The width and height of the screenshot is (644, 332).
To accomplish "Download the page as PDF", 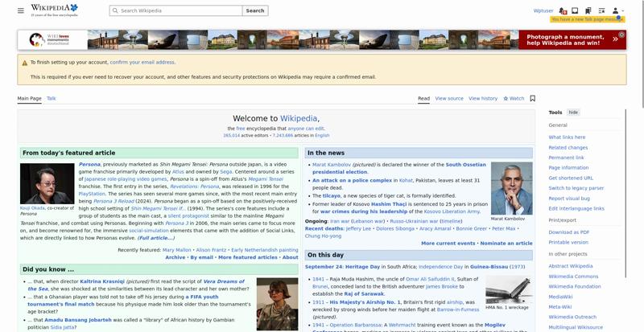I will coord(569,232).
